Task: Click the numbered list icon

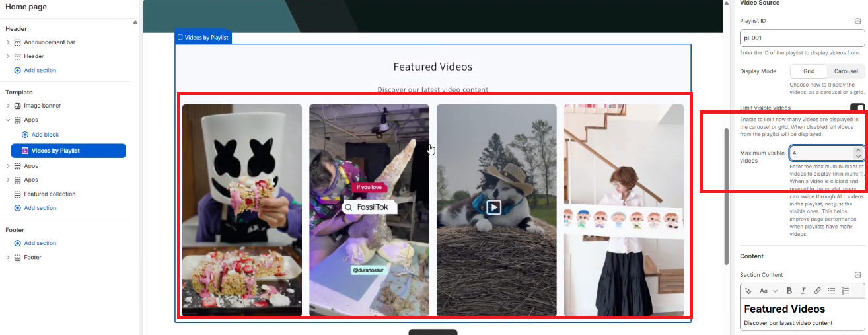Action: (846, 291)
